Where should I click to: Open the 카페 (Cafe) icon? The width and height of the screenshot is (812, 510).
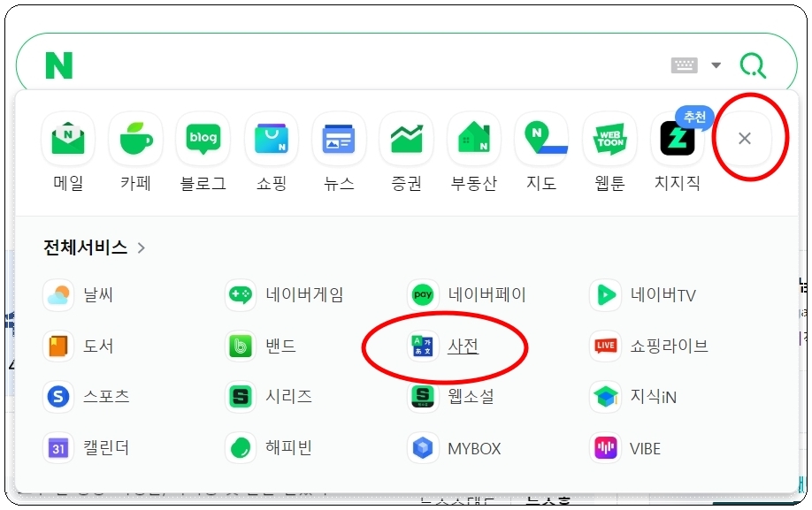[x=135, y=138]
